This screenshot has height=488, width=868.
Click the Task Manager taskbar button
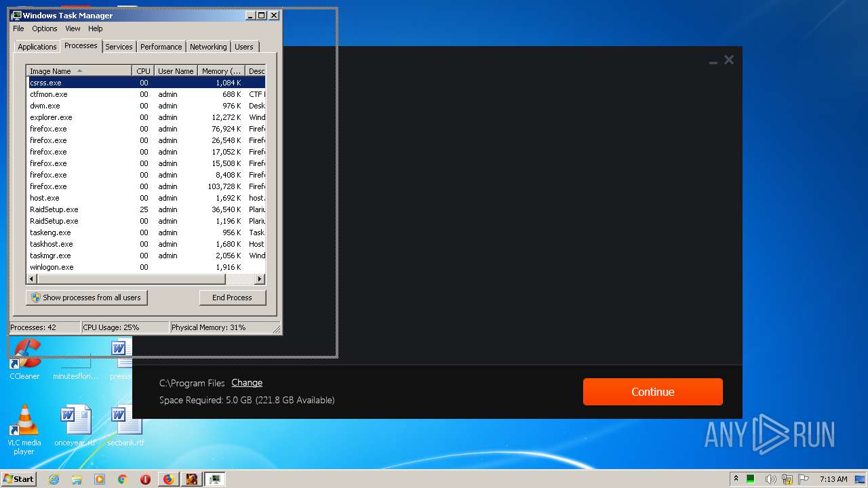(x=214, y=479)
